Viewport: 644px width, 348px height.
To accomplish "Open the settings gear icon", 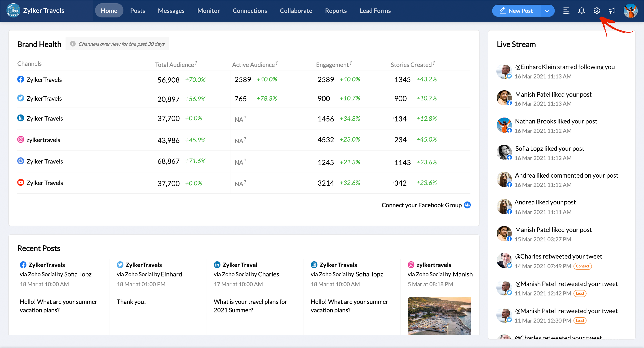I will [x=597, y=11].
